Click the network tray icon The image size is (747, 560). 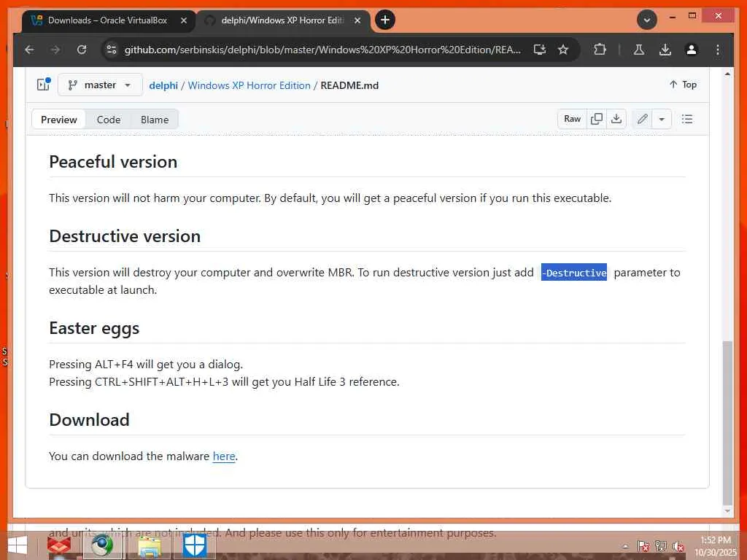[661, 546]
